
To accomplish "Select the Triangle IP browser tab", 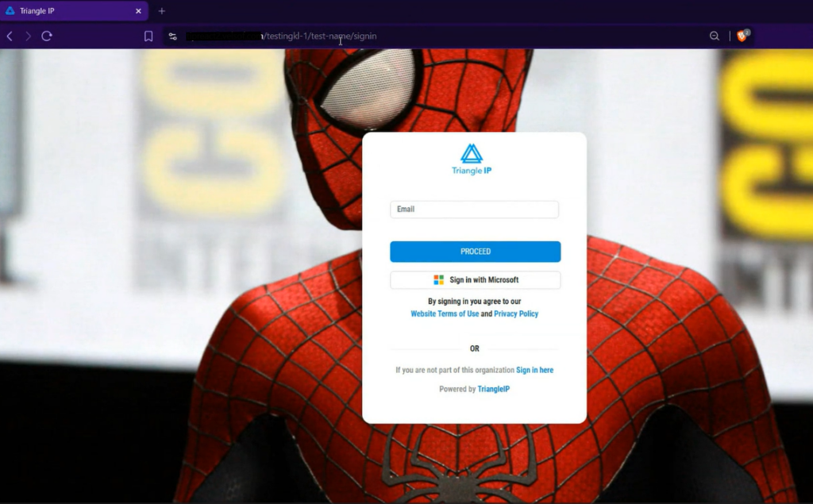I will click(x=71, y=11).
